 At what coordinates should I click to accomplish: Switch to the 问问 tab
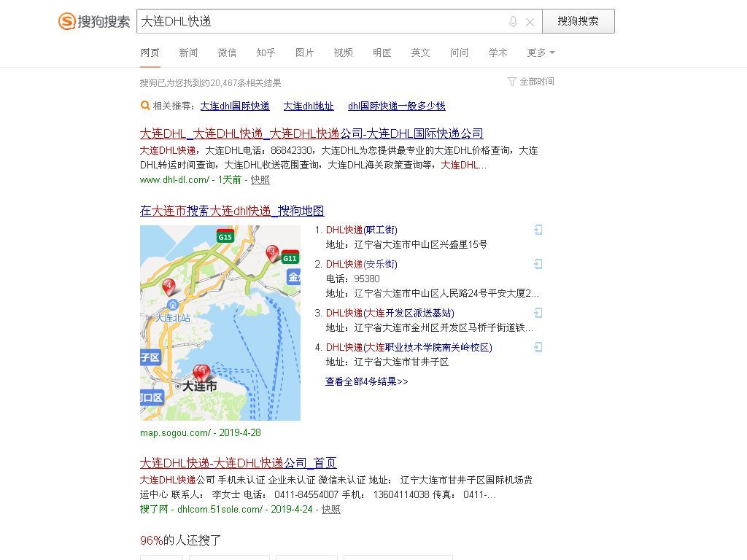pos(460,52)
